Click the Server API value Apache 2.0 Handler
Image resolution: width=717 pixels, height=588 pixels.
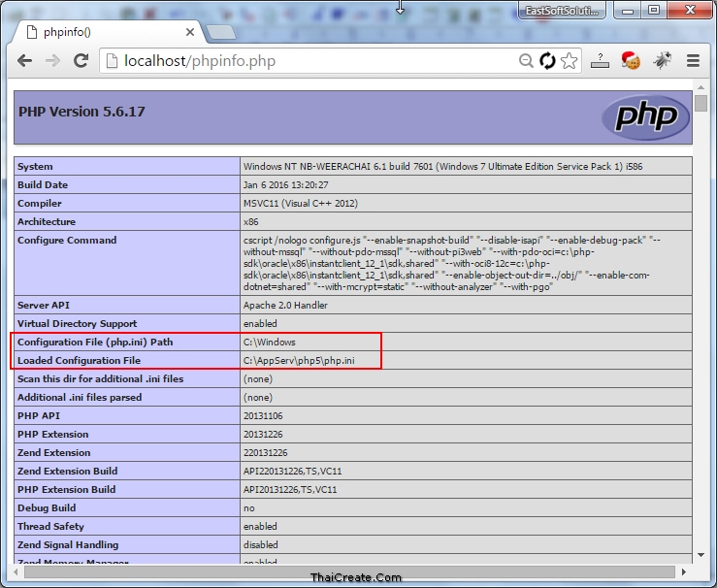[x=285, y=305]
